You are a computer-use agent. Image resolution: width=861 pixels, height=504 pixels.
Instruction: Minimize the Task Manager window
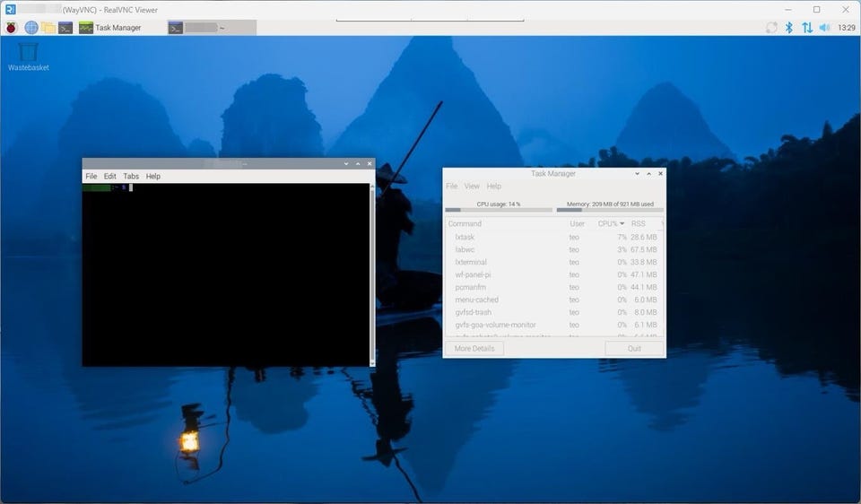pyautogui.click(x=637, y=173)
